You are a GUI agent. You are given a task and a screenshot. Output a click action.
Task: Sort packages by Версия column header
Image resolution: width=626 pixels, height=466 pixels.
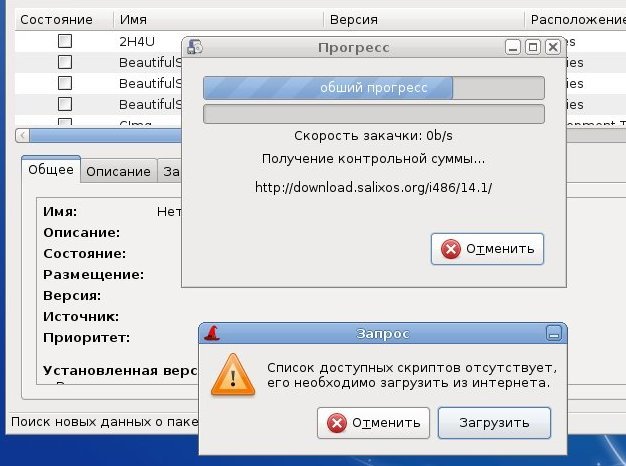pos(424,20)
